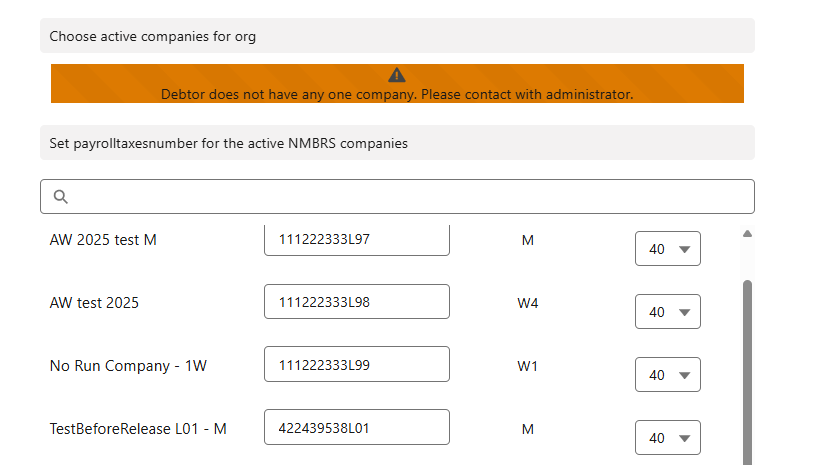Select the 'AW test 2025' company name
This screenshot has width=838, height=465.
pyautogui.click(x=94, y=303)
